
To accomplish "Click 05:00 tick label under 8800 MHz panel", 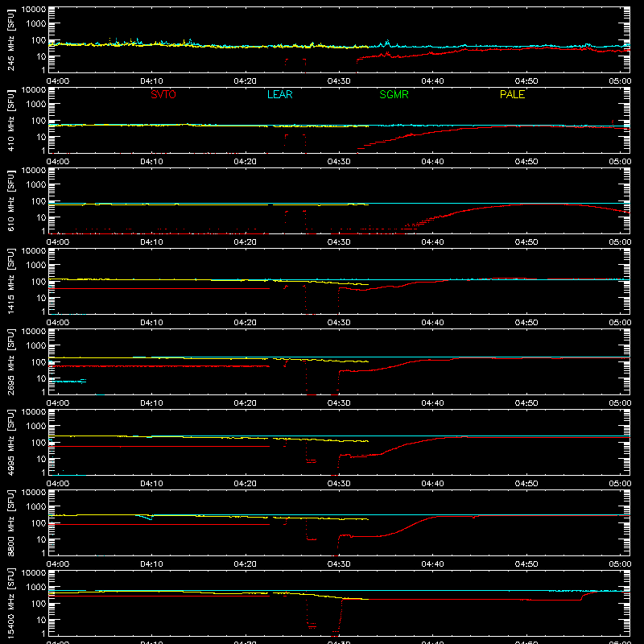I will coord(620,564).
